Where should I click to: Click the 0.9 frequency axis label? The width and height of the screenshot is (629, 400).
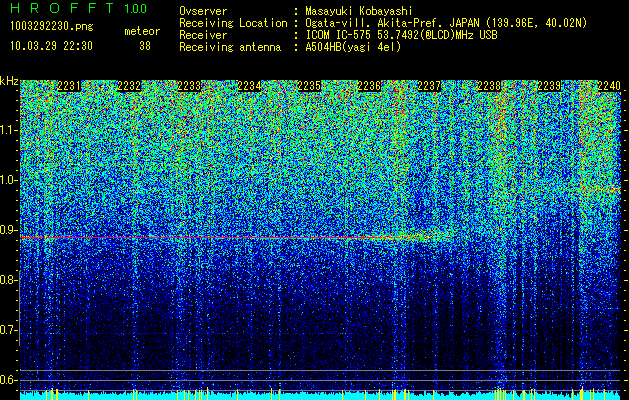coord(9,230)
